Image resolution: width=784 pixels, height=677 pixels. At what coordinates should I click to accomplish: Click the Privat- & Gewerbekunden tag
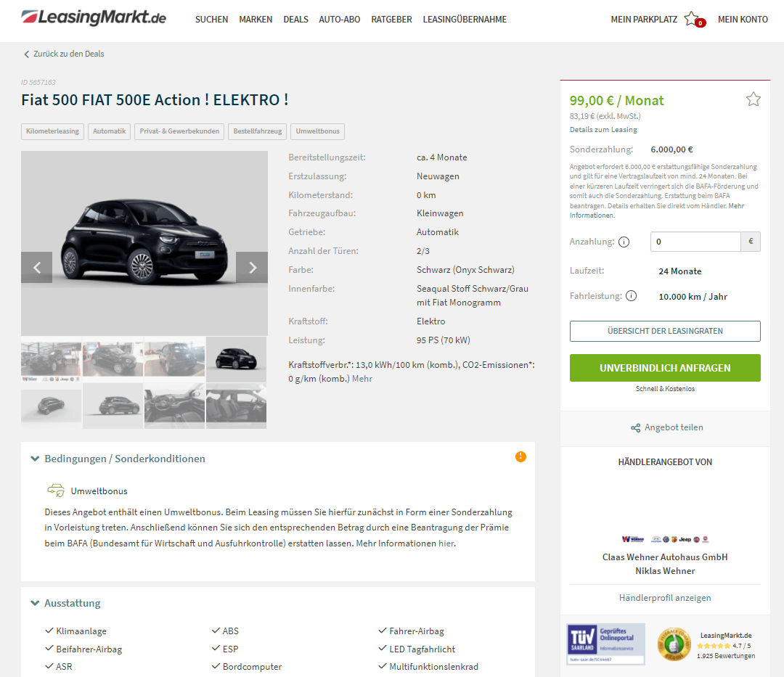179,131
